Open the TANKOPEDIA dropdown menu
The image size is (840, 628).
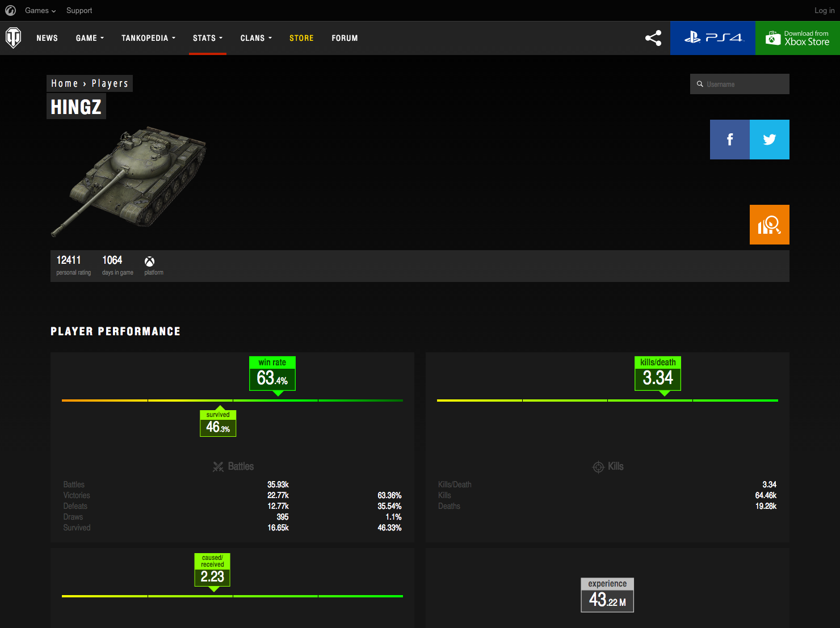[148, 38]
